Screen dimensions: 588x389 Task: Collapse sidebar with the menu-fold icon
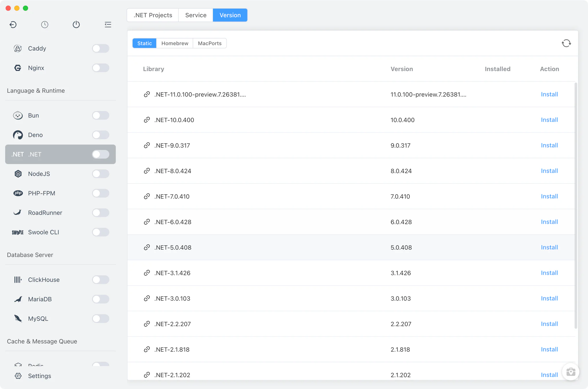(x=108, y=24)
